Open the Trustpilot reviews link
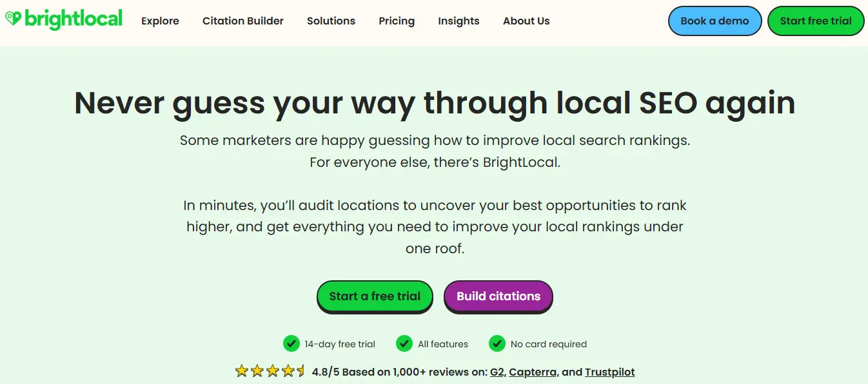This screenshot has height=384, width=868. tap(609, 372)
